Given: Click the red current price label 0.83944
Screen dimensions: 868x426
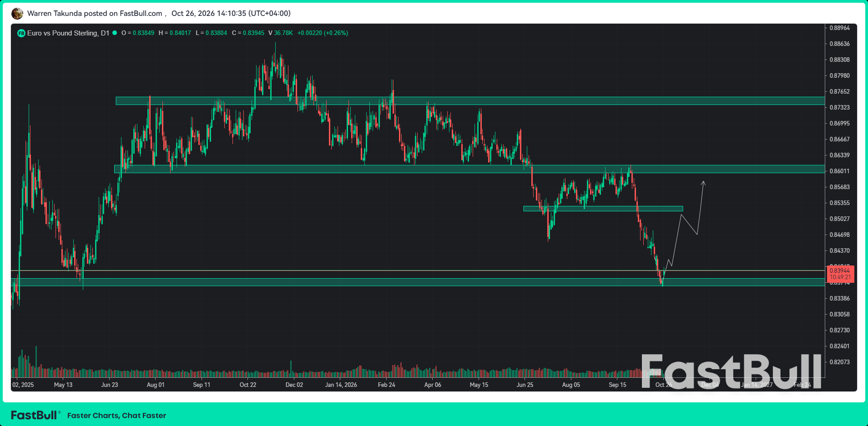Looking at the screenshot, I should (840, 274).
